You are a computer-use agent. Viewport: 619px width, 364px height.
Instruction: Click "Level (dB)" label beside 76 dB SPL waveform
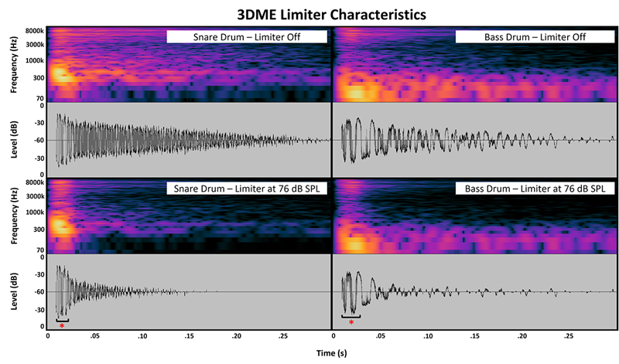tap(14, 291)
